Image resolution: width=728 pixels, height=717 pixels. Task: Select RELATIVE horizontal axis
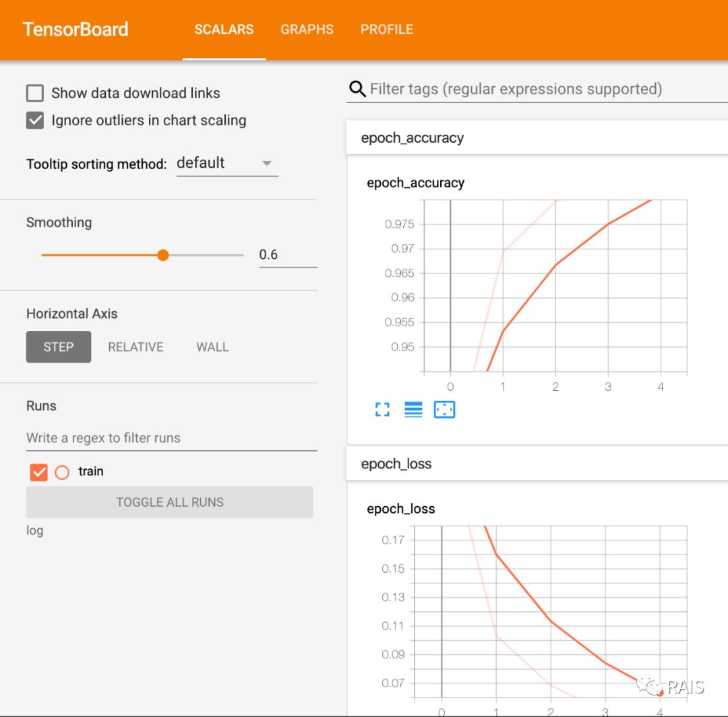tap(135, 346)
